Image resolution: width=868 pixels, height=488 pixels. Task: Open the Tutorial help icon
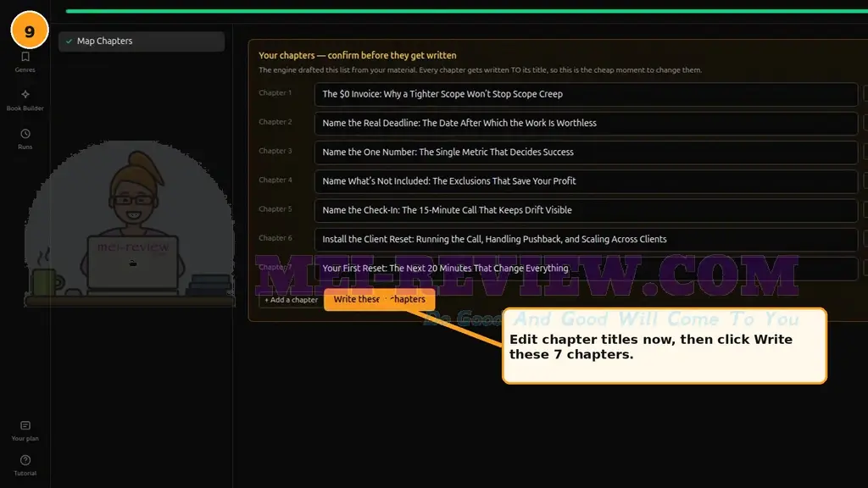coord(25,460)
